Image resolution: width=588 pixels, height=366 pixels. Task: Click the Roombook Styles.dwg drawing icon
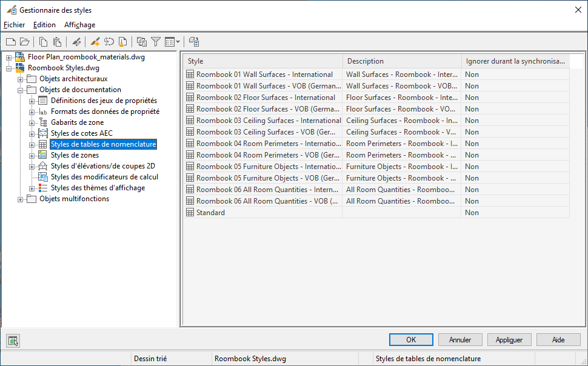(x=20, y=68)
